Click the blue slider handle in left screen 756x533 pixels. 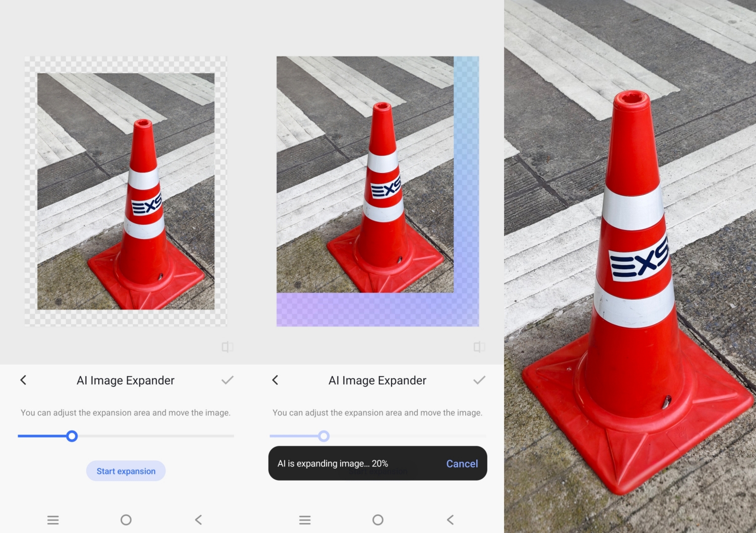pos(72,436)
